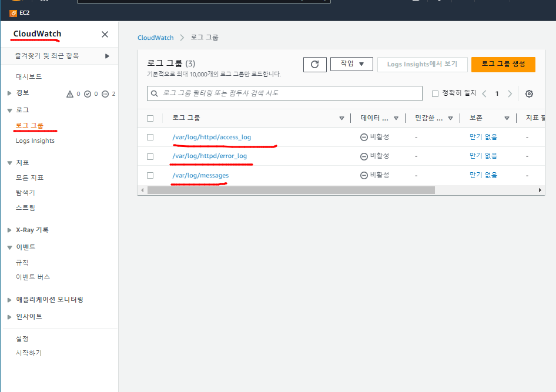The image size is (556, 392).
Task: Click the inactive status icon for error_log
Action: [x=364, y=156]
